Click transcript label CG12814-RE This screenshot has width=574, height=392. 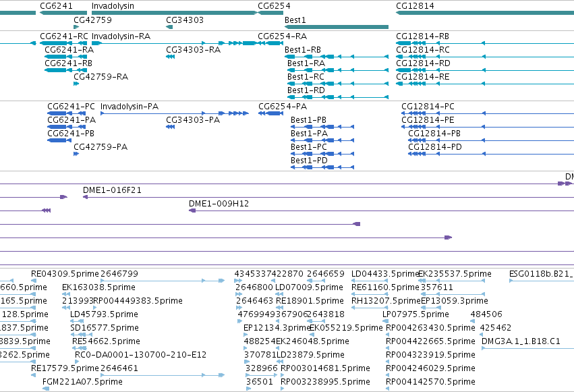click(423, 77)
